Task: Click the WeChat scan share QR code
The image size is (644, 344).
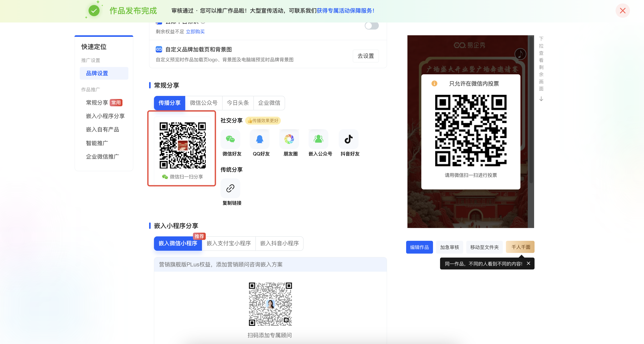Action: coord(183,146)
